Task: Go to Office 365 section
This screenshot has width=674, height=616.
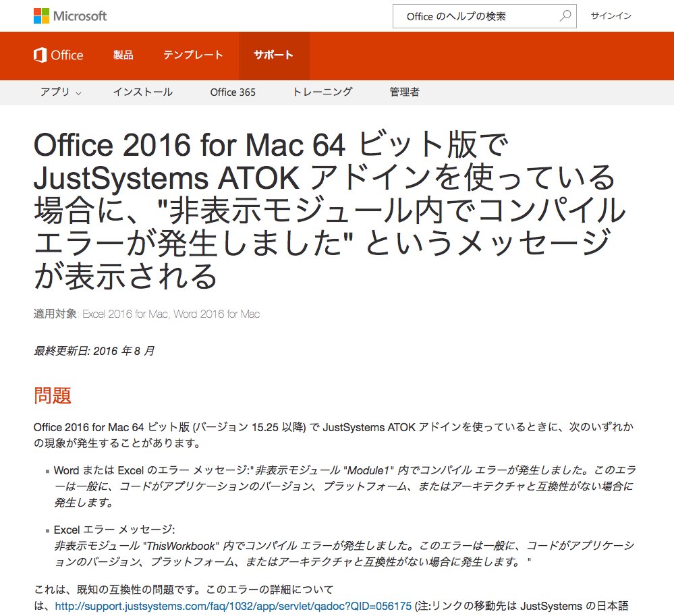Action: (233, 92)
